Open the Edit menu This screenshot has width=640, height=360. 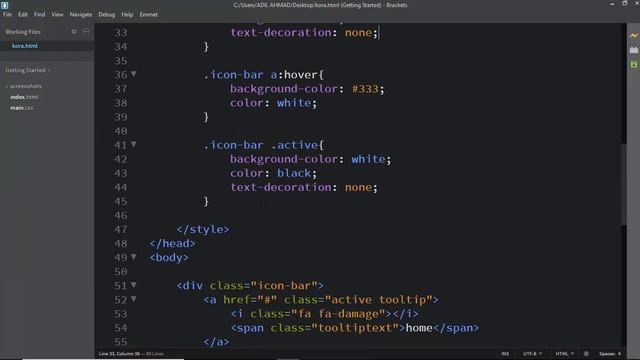pyautogui.click(x=23, y=14)
